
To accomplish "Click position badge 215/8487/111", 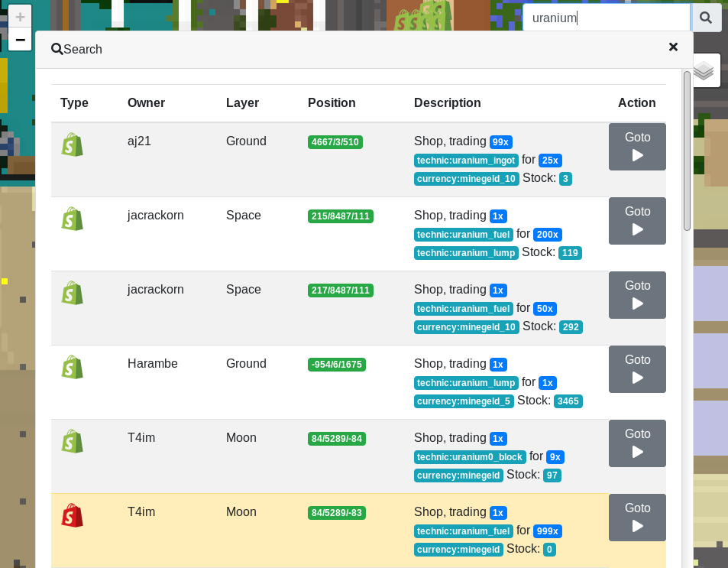I will [x=341, y=216].
